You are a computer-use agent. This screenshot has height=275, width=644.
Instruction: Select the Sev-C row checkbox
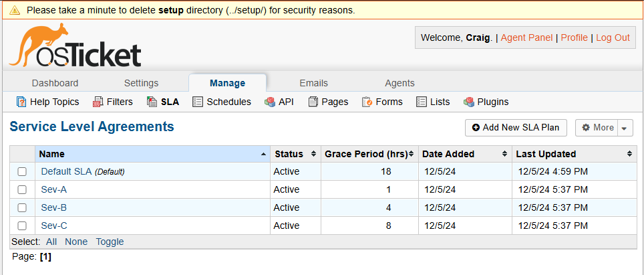point(22,226)
